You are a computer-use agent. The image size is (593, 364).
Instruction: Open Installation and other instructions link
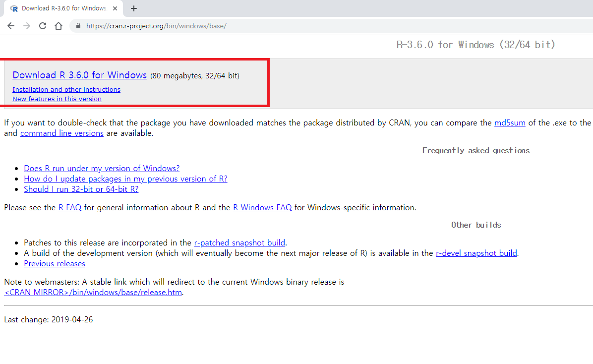click(66, 89)
